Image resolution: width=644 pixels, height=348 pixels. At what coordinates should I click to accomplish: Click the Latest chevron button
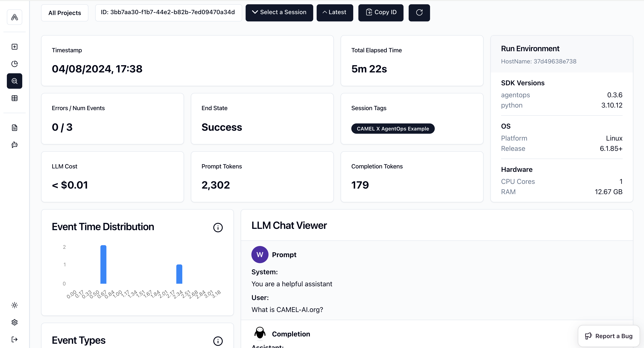[335, 12]
